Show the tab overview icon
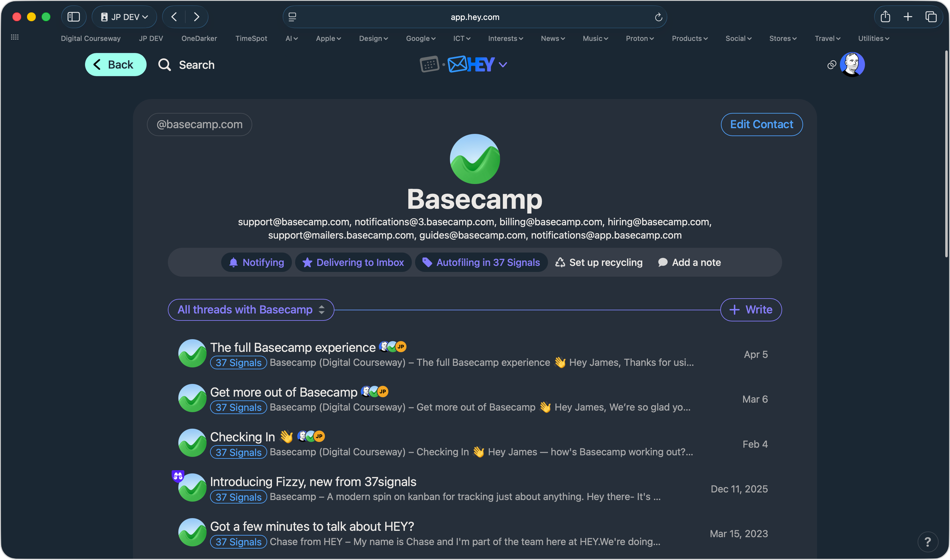The image size is (950, 560). (931, 17)
